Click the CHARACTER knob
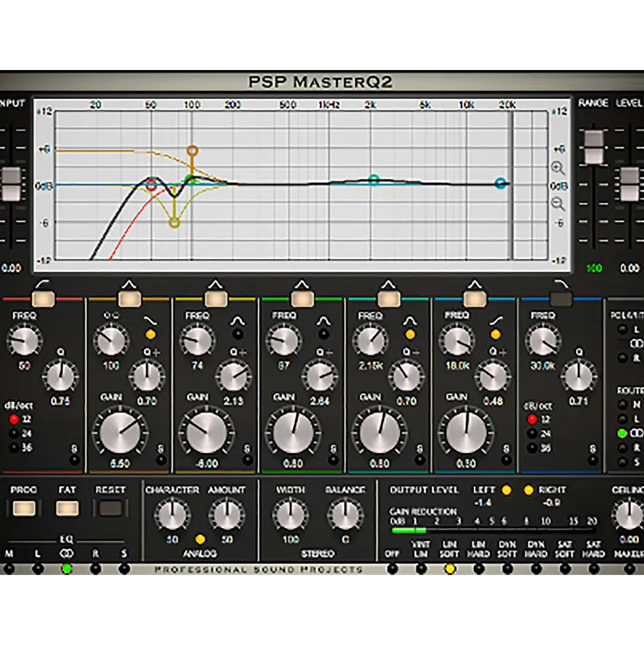 click(172, 514)
